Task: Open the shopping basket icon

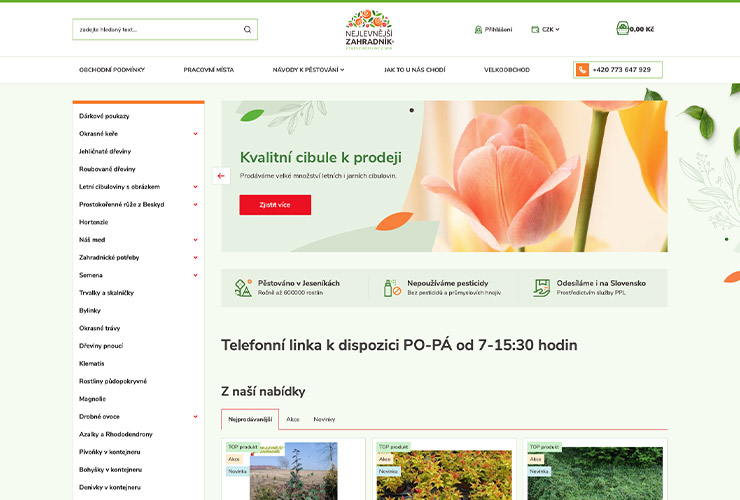Action: pos(622,28)
